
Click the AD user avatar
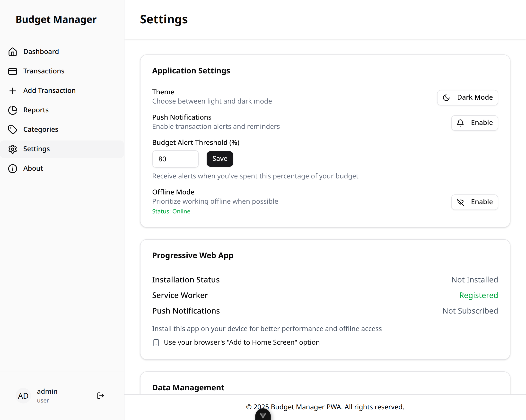click(23, 396)
